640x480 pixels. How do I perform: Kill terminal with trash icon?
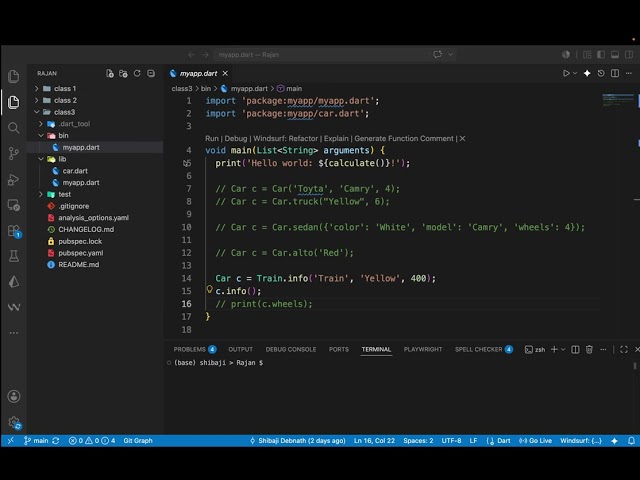pos(589,349)
